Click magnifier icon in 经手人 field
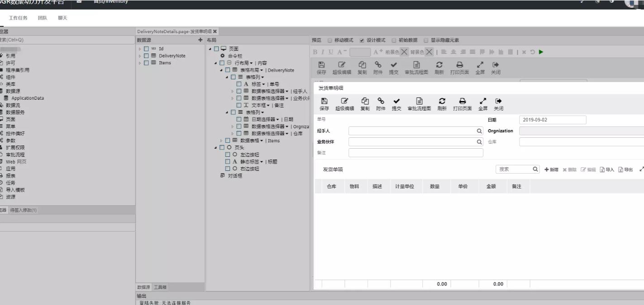 [479, 131]
